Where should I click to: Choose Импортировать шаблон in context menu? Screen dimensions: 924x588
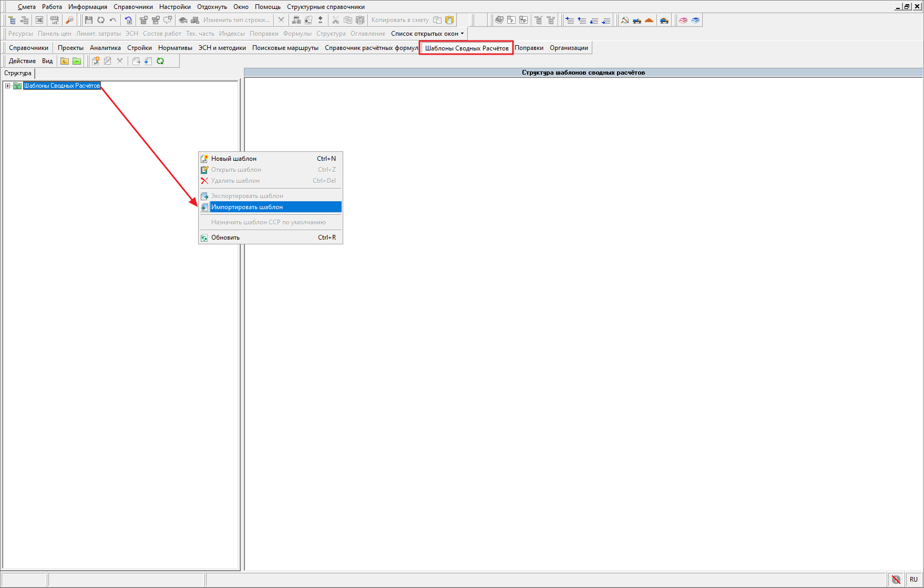247,207
